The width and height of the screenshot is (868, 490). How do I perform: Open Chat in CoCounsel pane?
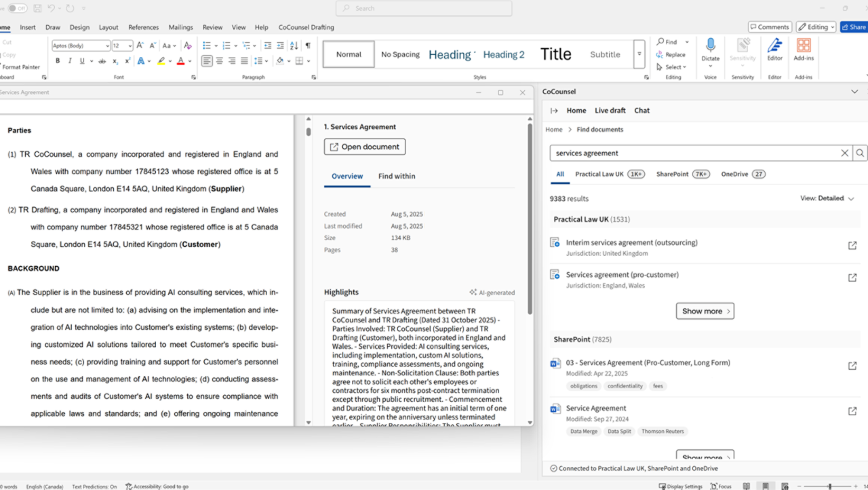[x=642, y=111]
